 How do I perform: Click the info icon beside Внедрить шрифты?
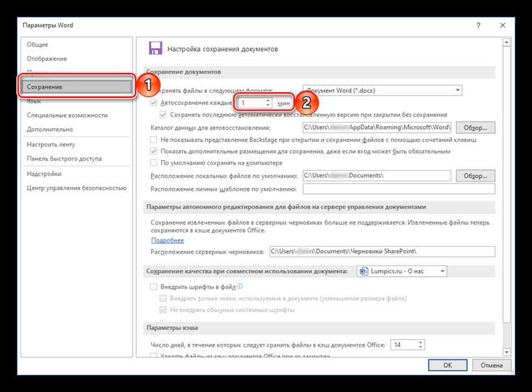(x=240, y=286)
